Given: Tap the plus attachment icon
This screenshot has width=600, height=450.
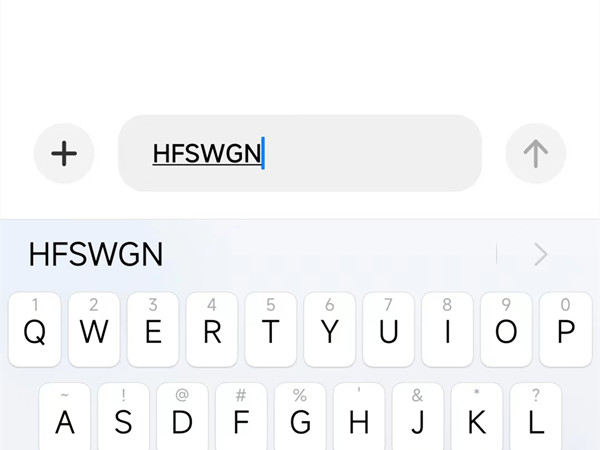Looking at the screenshot, I should pyautogui.click(x=64, y=153).
